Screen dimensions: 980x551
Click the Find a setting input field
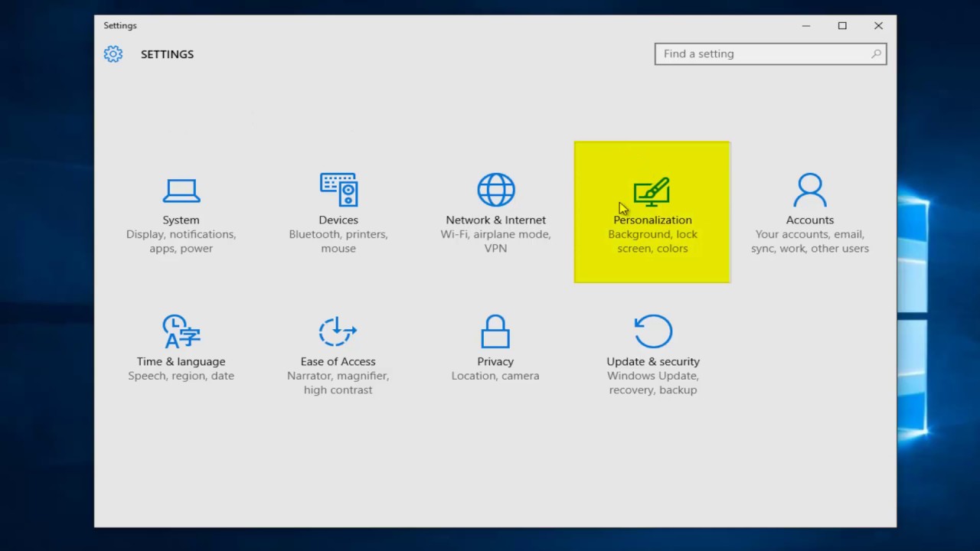coord(758,54)
